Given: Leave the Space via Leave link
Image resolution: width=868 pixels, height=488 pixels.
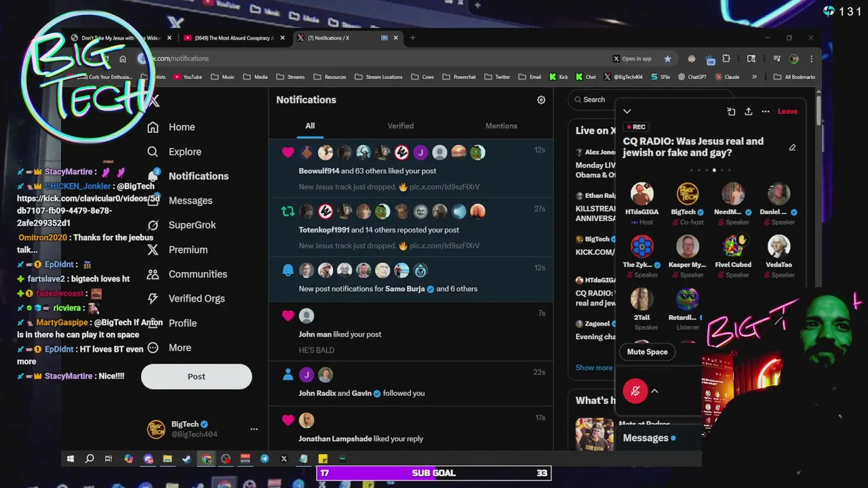Looking at the screenshot, I should coord(787,111).
